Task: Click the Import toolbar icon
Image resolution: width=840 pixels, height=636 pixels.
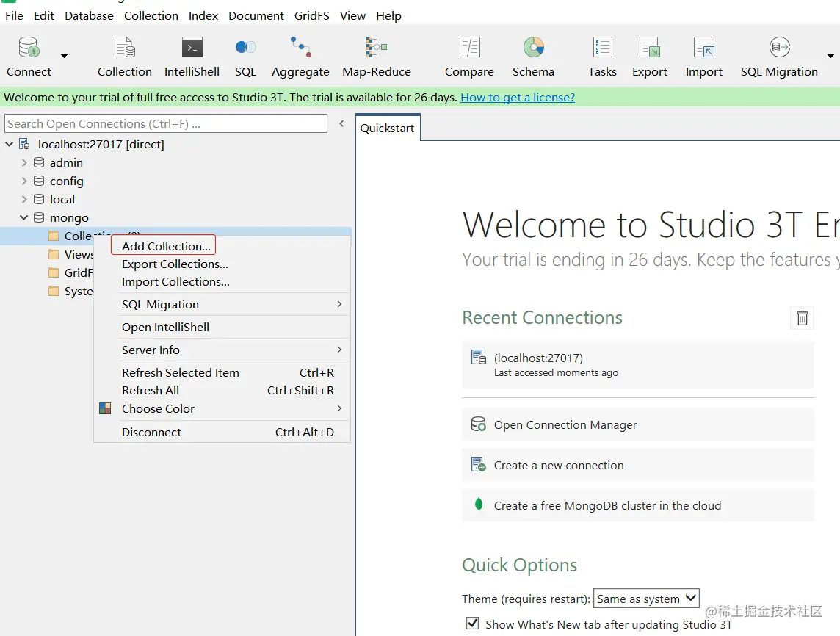Action: [703, 57]
